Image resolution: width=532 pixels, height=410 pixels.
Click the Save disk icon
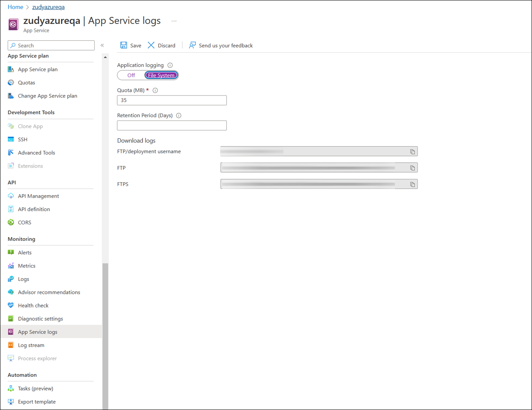tap(123, 45)
